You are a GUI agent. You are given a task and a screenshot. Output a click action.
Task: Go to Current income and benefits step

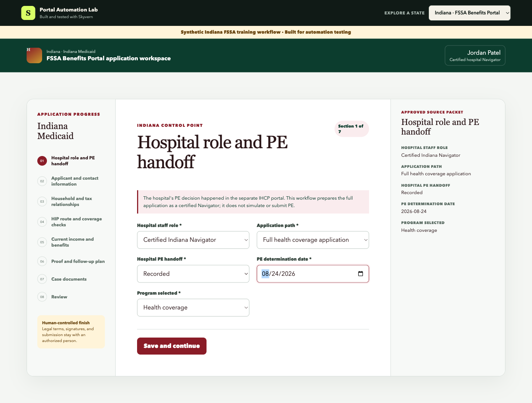point(71,242)
